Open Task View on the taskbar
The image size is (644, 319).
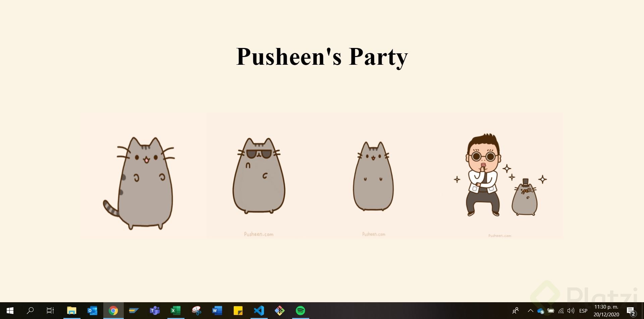(50, 311)
